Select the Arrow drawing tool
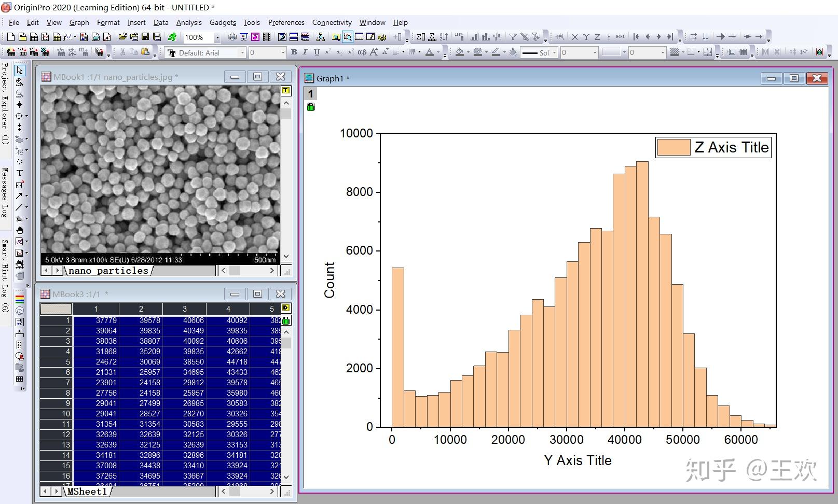Image resolution: width=838 pixels, height=504 pixels. 19,196
